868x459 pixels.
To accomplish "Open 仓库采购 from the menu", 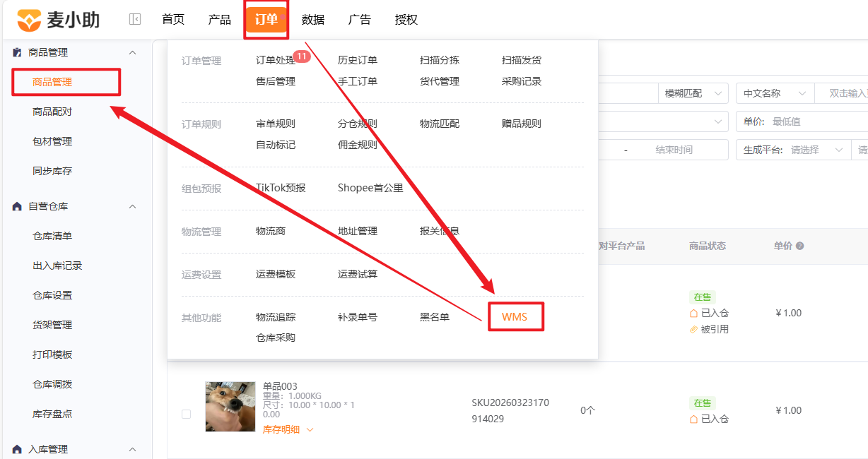I will [276, 338].
